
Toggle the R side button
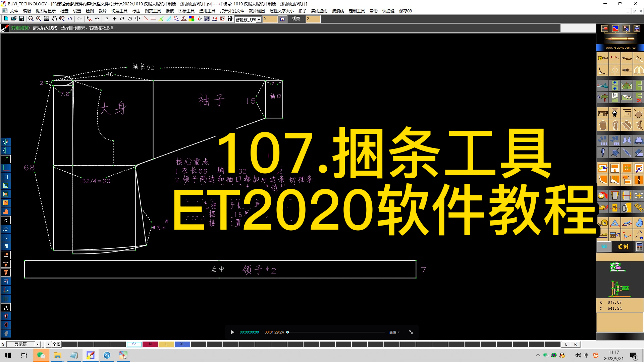click(576, 344)
